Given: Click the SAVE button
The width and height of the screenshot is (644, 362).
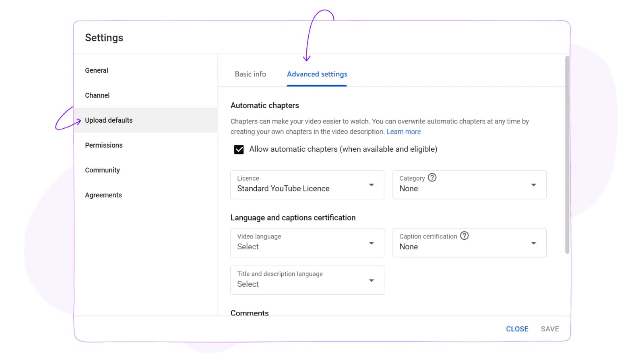Looking at the screenshot, I should point(550,329).
